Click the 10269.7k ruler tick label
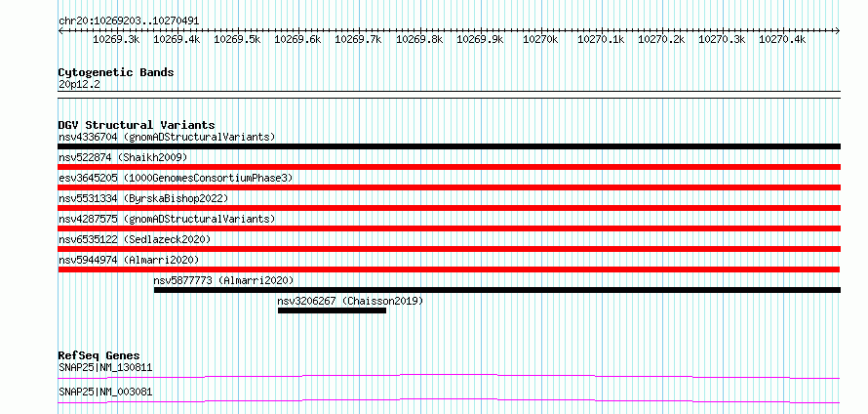The height and width of the screenshot is (414, 868). [x=358, y=39]
